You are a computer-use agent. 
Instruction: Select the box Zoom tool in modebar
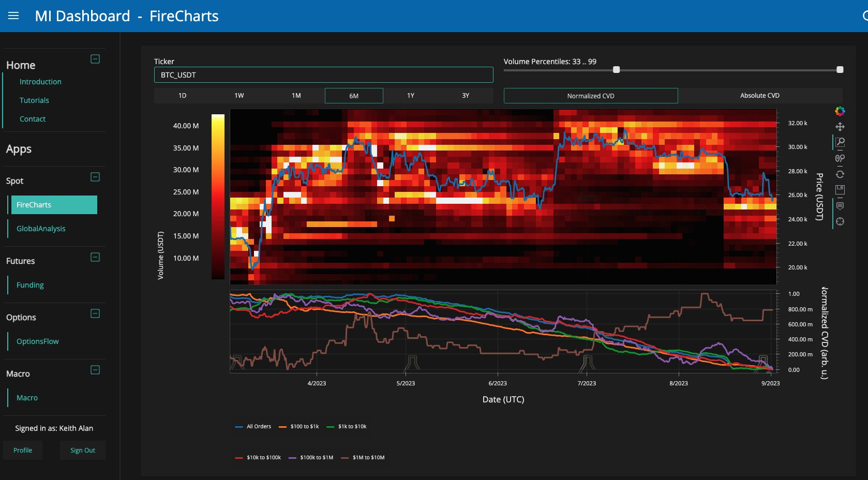tap(840, 142)
